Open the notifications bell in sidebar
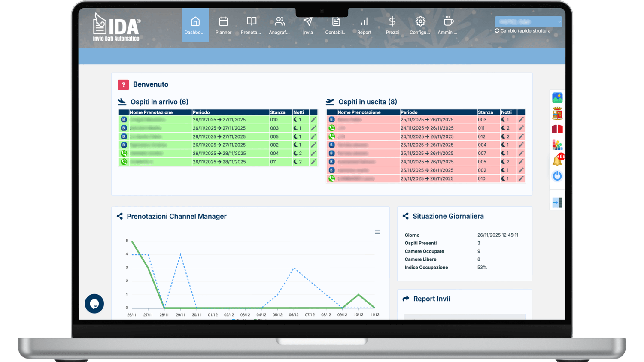The width and height of the screenshot is (644, 362). [557, 160]
